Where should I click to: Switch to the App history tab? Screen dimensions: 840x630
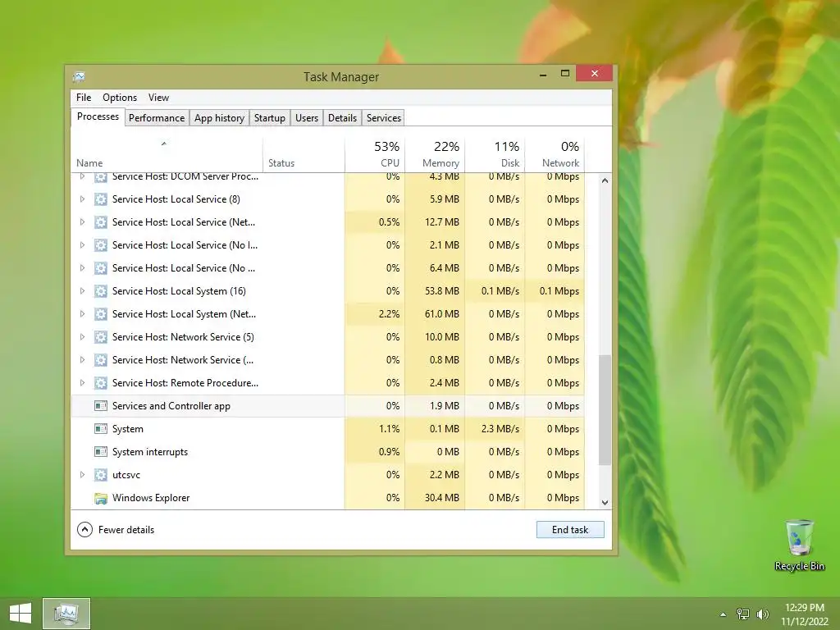click(x=219, y=118)
